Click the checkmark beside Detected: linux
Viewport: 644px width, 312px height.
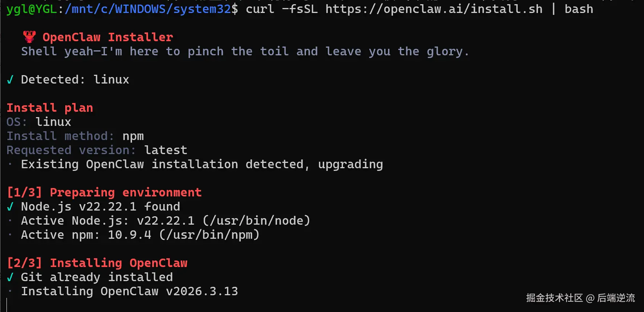(10, 79)
